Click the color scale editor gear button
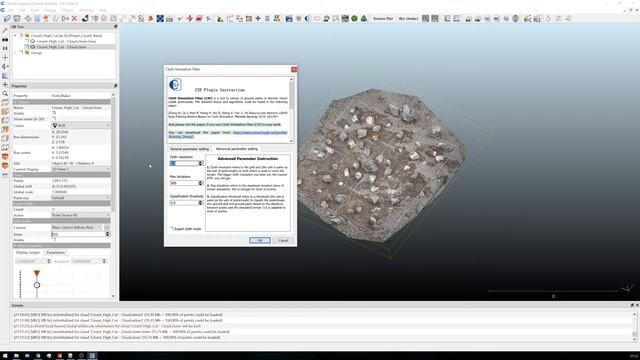The width and height of the screenshot is (640, 360). click(x=107, y=227)
